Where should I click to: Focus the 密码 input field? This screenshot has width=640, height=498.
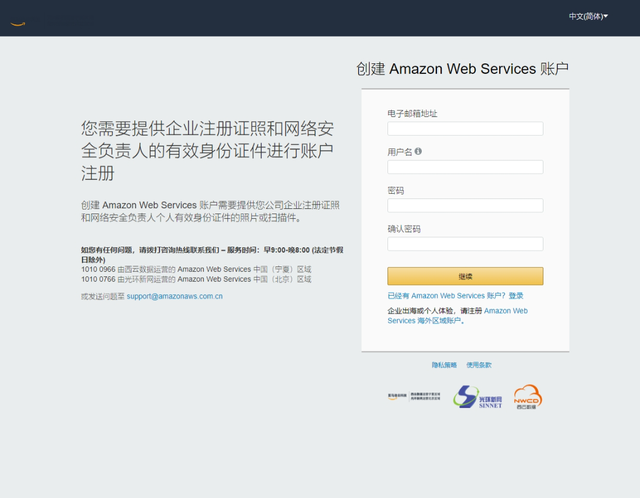pos(465,205)
